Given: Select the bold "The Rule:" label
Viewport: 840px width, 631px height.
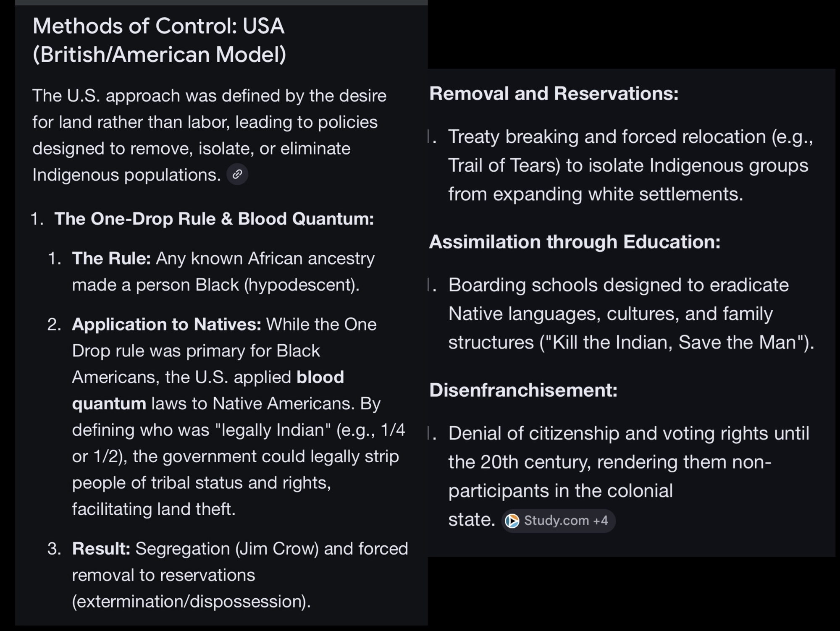Looking at the screenshot, I should pos(111,259).
